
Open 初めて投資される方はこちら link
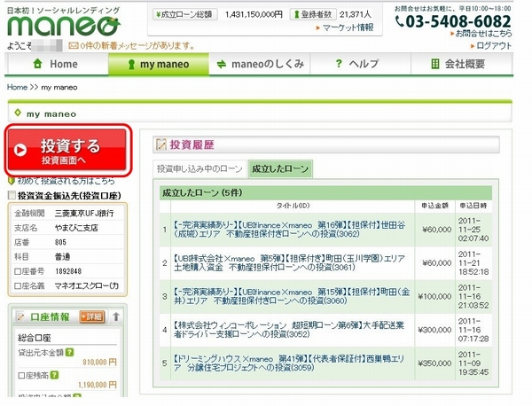(66, 181)
